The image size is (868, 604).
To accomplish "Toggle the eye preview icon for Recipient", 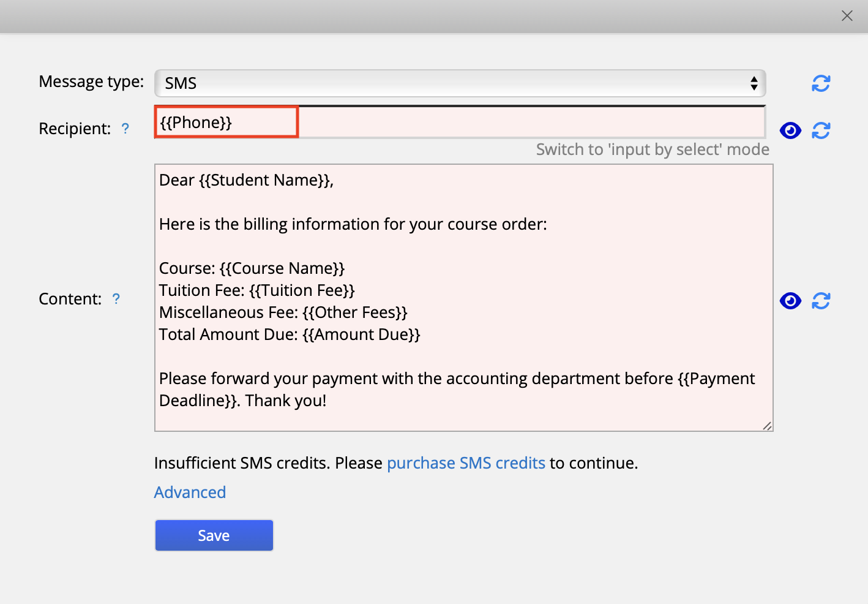I will pyautogui.click(x=790, y=130).
